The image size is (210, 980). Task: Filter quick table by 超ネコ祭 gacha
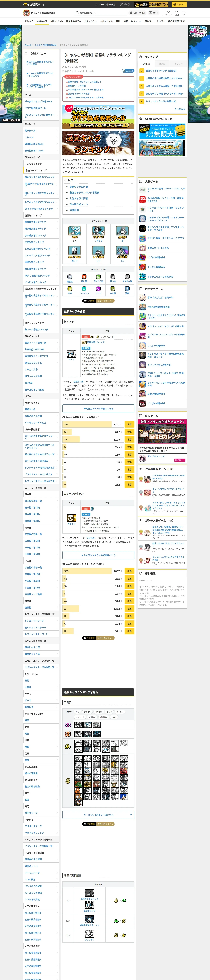pos(87,712)
